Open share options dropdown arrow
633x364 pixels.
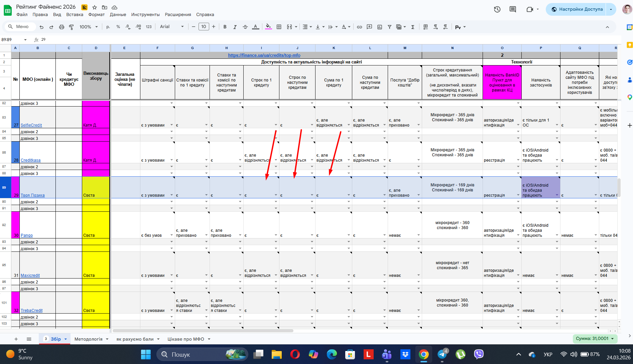click(611, 9)
